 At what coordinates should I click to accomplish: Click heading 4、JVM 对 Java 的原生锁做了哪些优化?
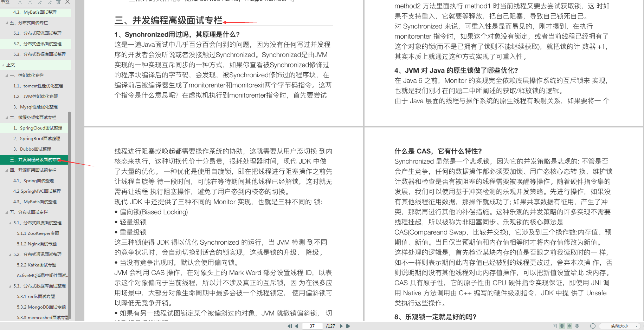456,71
